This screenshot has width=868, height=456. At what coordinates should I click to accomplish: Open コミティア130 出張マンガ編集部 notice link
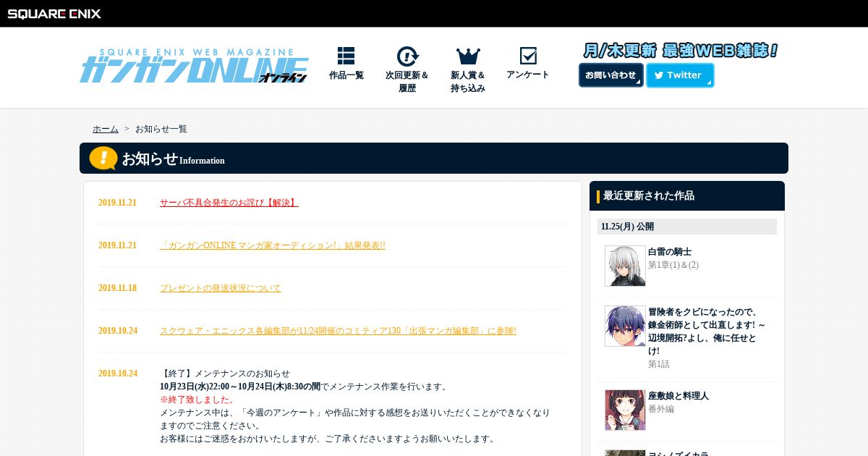(x=338, y=331)
